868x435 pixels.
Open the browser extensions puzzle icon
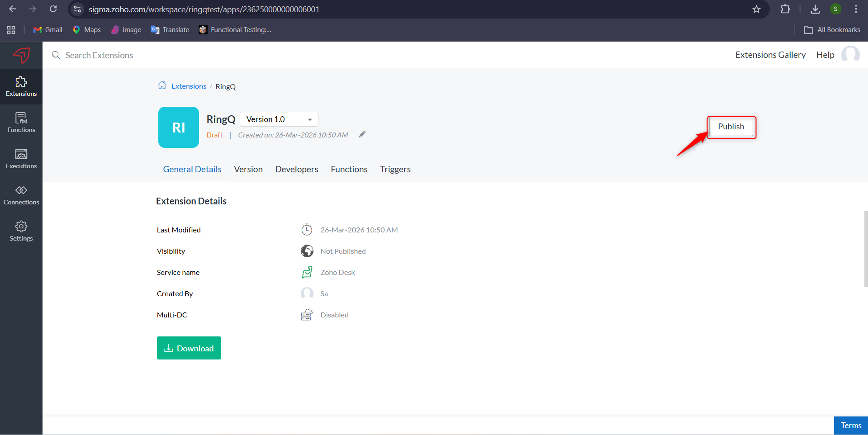pyautogui.click(x=785, y=9)
